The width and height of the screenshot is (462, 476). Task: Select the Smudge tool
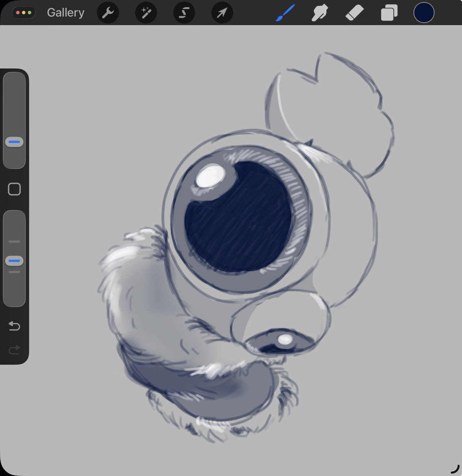[320, 13]
